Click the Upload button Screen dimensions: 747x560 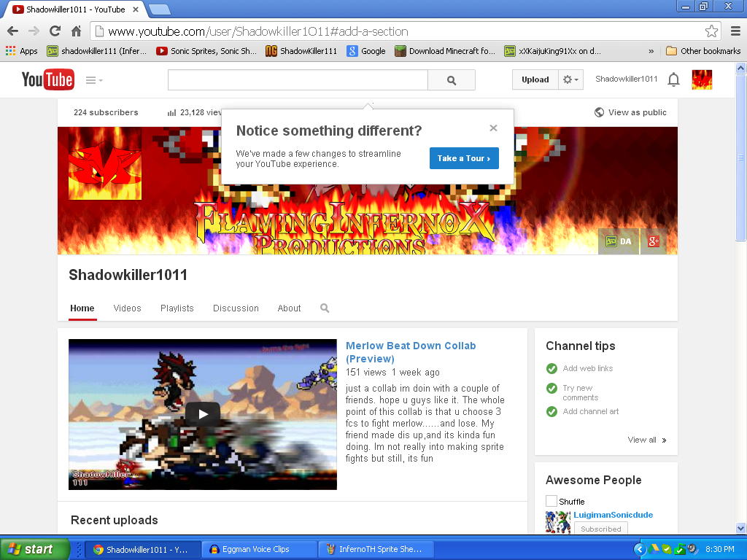[x=535, y=79]
